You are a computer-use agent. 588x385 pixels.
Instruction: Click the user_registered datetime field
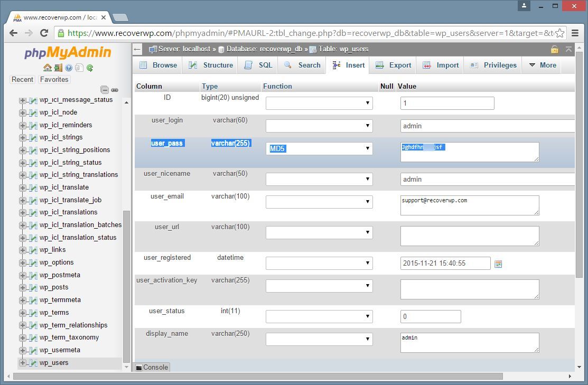[x=445, y=263]
